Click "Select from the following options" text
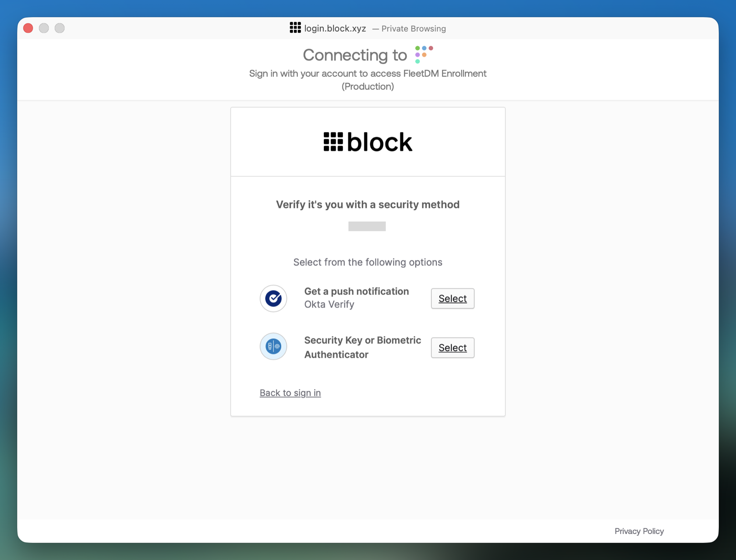The width and height of the screenshot is (736, 560). pos(368,262)
